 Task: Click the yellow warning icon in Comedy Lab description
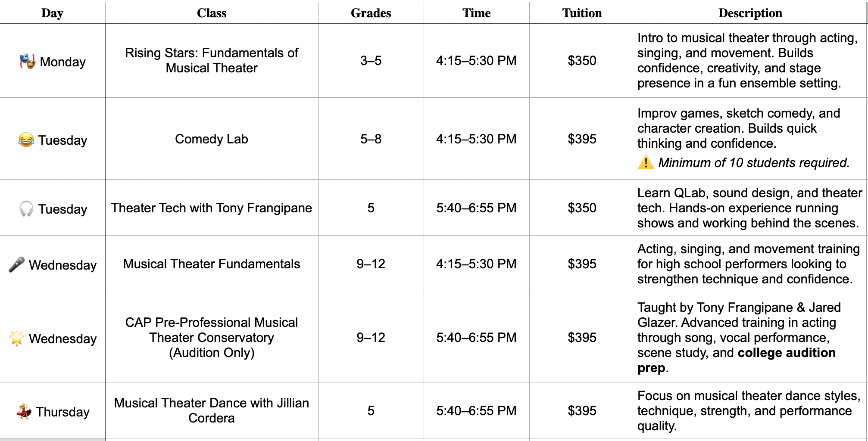click(x=646, y=163)
